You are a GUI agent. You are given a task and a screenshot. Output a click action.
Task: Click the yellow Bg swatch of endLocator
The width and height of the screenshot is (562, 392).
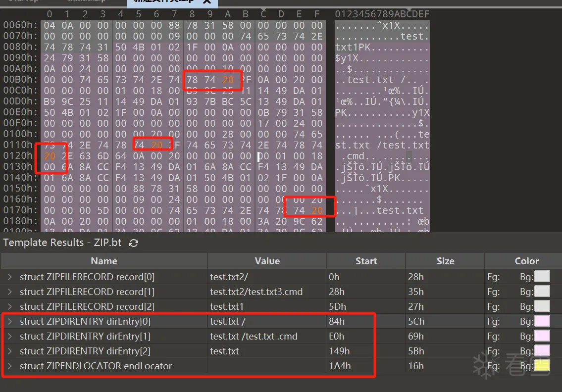click(x=542, y=366)
